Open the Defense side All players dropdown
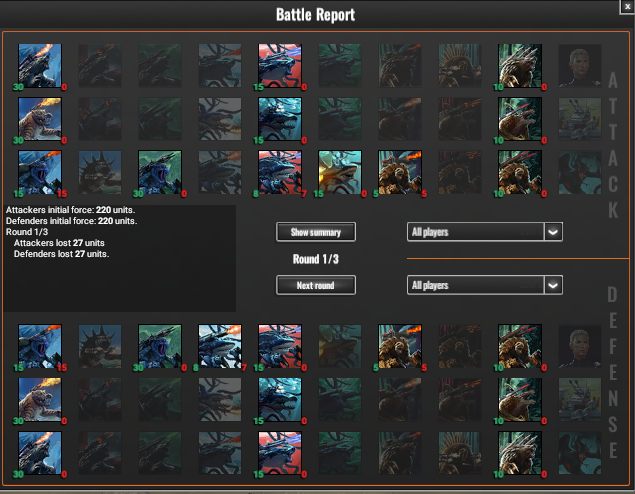This screenshot has height=494, width=635. 485,285
